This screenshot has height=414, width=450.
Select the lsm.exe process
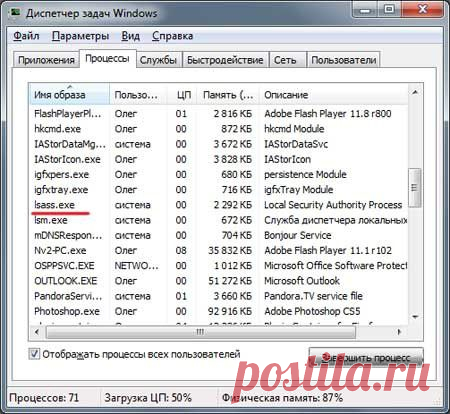pos(218,220)
